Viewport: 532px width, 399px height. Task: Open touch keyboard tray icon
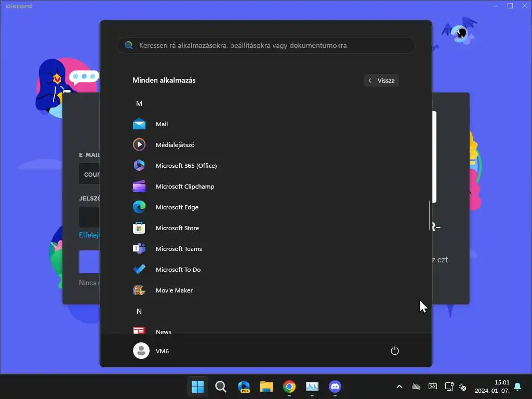[433, 387]
